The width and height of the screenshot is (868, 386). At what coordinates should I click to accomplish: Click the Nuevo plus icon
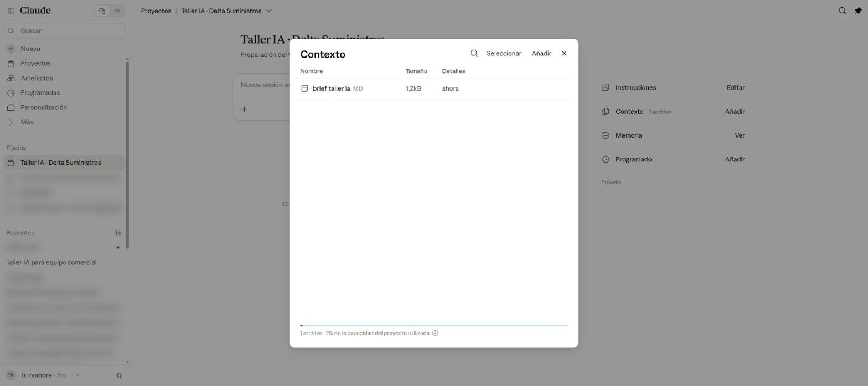11,49
